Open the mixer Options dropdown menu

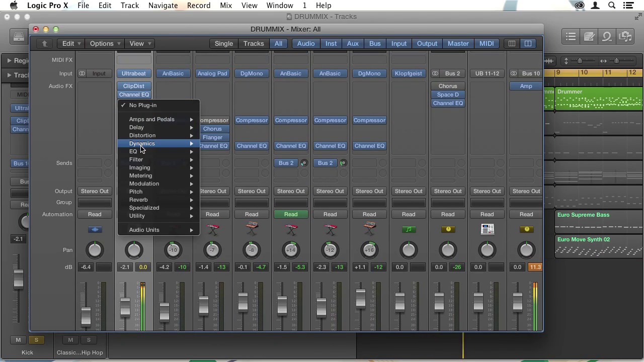[x=105, y=44]
